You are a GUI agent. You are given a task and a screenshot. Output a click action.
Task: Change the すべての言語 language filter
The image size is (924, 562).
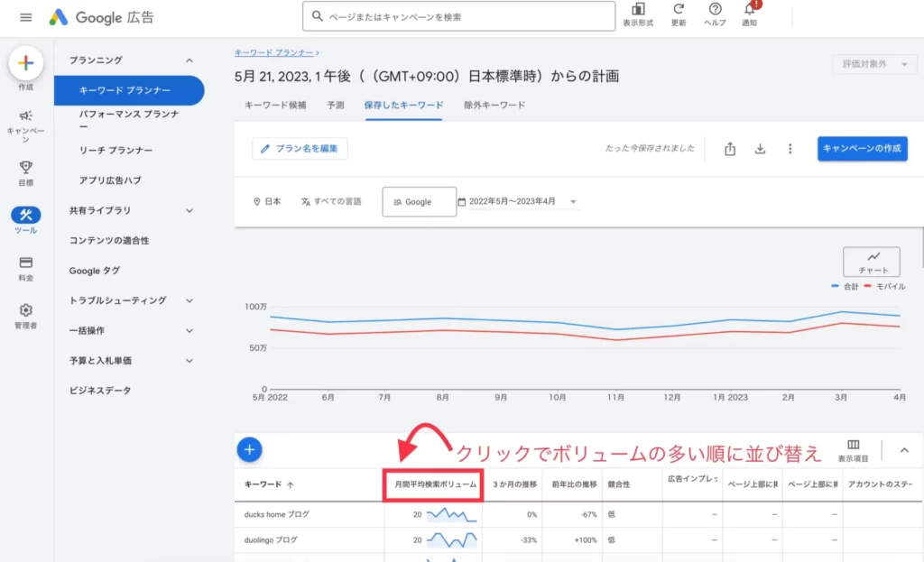(330, 201)
